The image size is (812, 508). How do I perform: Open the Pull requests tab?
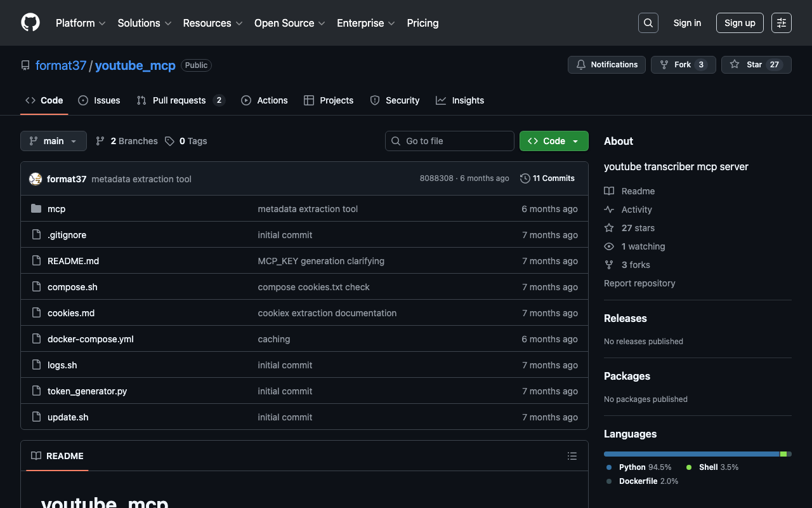click(180, 100)
